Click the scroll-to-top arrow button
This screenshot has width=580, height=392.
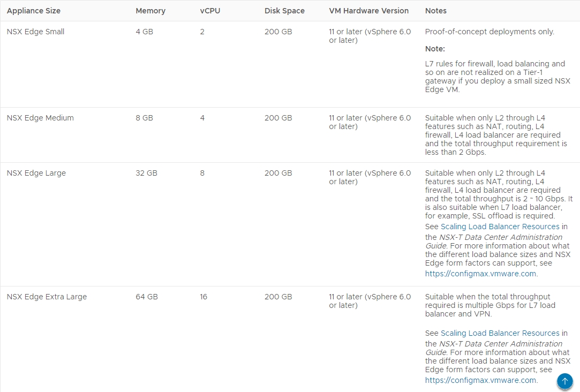click(564, 381)
